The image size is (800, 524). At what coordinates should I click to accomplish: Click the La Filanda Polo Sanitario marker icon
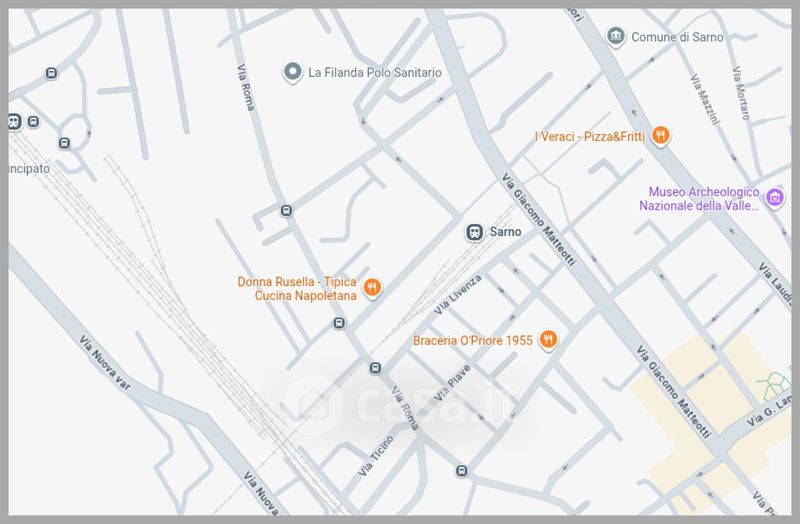[x=292, y=72]
